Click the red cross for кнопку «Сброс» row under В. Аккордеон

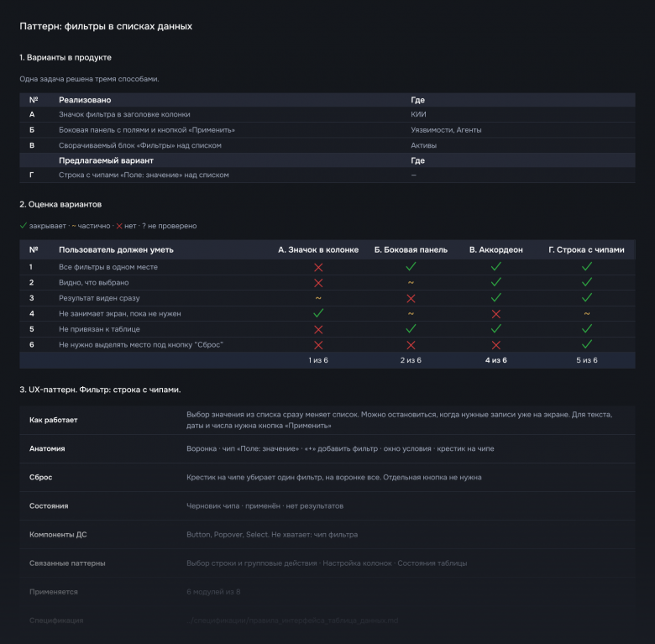495,345
